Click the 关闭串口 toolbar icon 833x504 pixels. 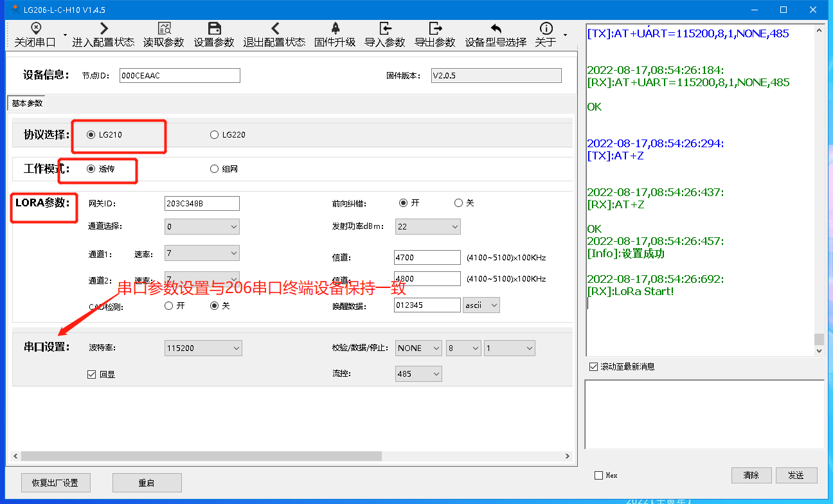coord(35,29)
